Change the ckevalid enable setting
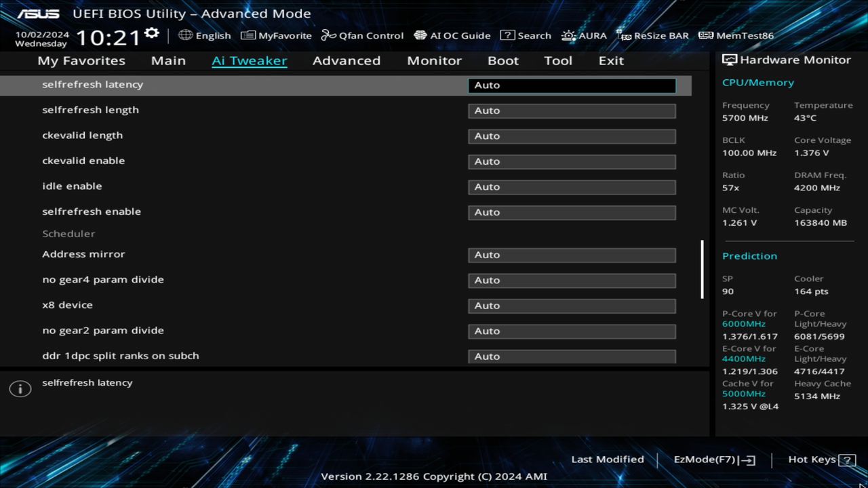 (571, 161)
